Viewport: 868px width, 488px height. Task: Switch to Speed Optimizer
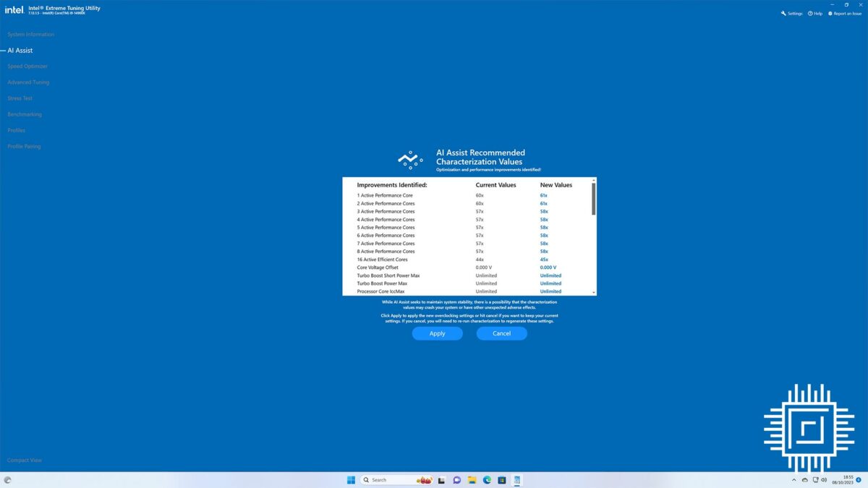(27, 66)
